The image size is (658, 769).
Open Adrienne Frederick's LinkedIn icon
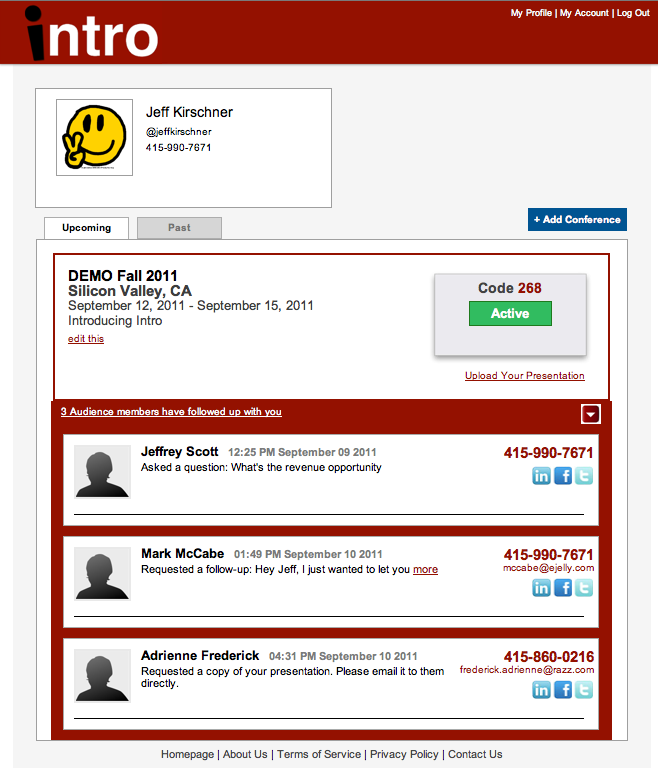[x=541, y=690]
